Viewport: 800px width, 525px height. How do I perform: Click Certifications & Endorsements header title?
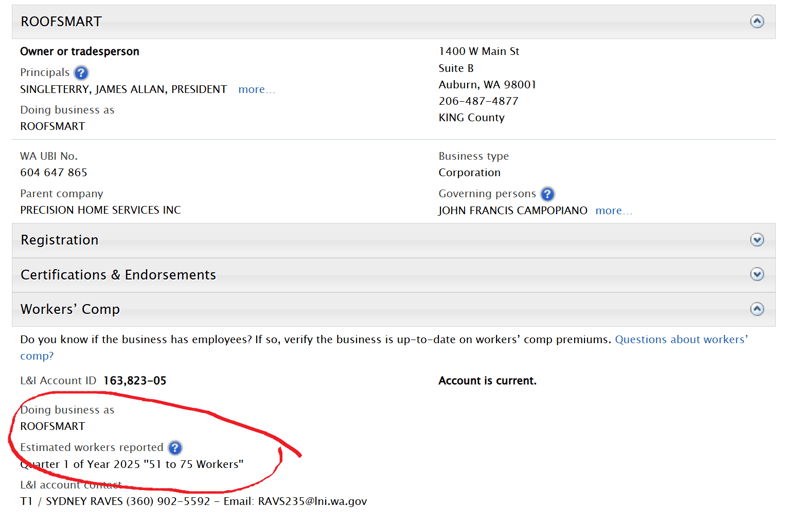click(118, 274)
